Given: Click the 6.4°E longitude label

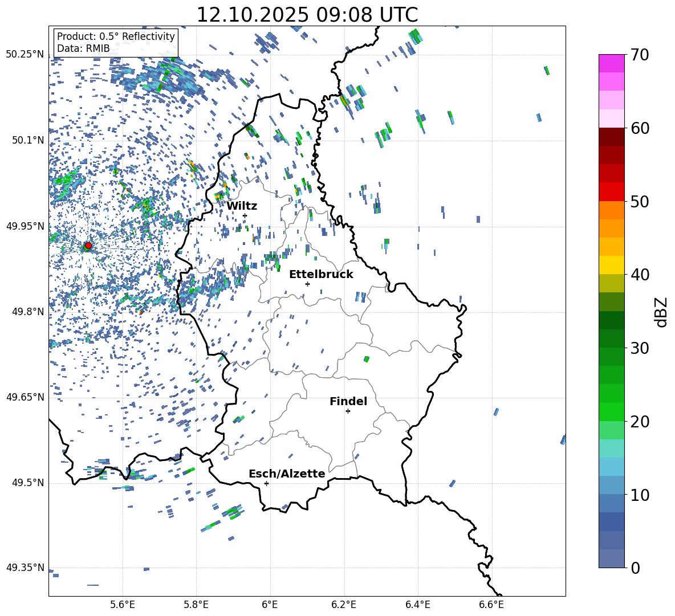Looking at the screenshot, I should [x=418, y=605].
